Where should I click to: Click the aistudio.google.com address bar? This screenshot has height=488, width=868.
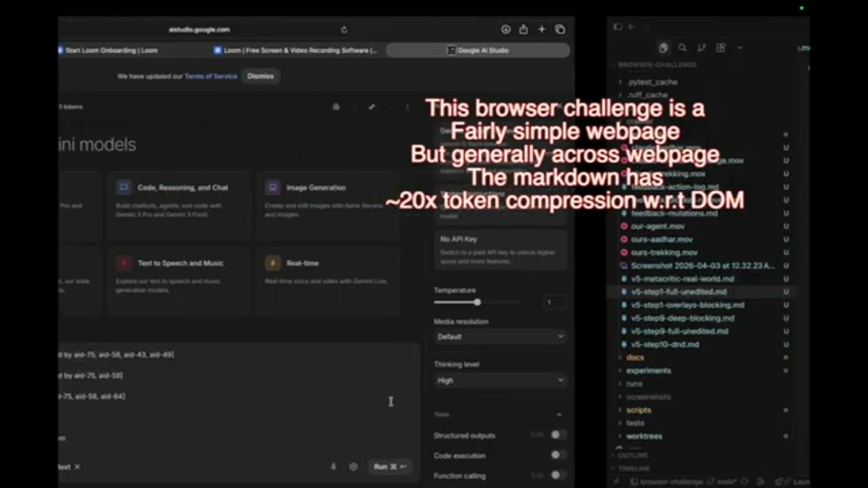pyautogui.click(x=199, y=29)
